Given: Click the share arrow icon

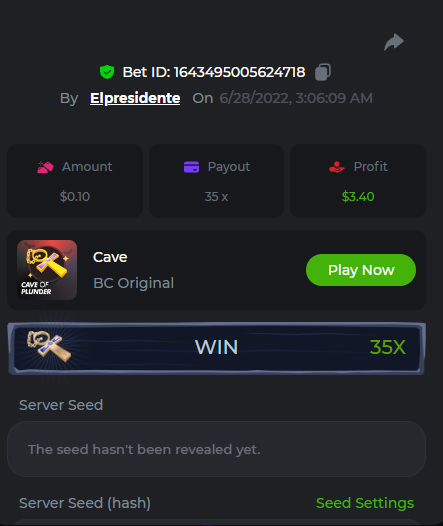Looking at the screenshot, I should (x=394, y=42).
